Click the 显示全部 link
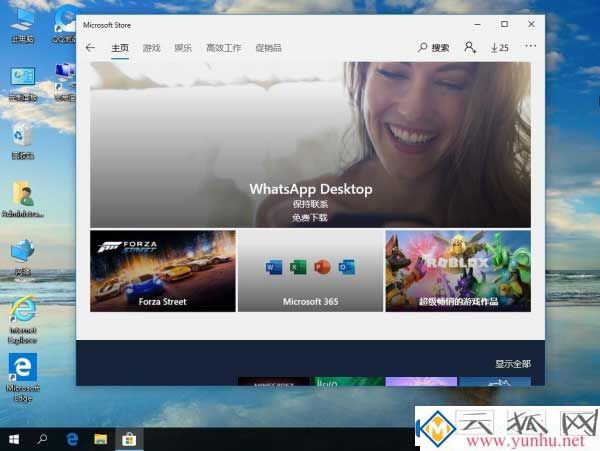600x451 pixels. (513, 364)
